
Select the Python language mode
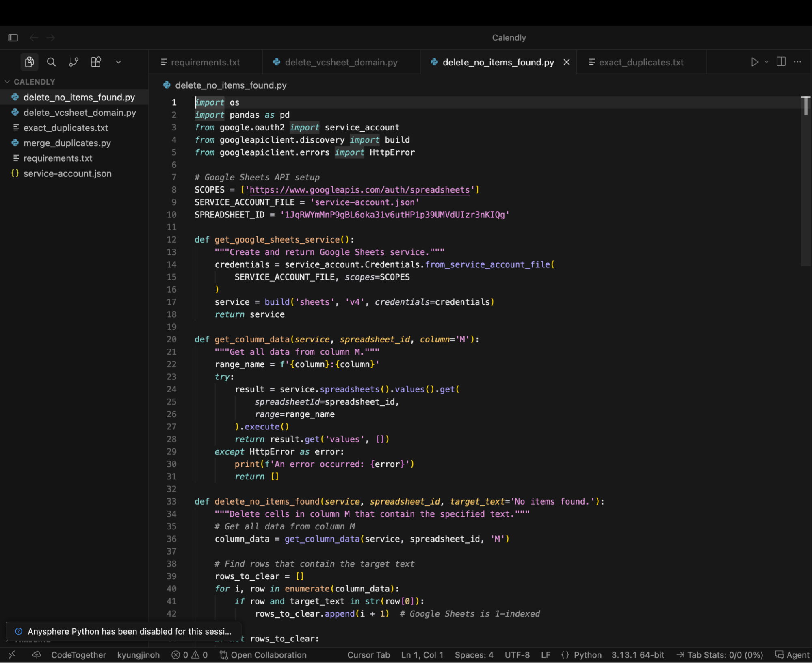tap(587, 655)
